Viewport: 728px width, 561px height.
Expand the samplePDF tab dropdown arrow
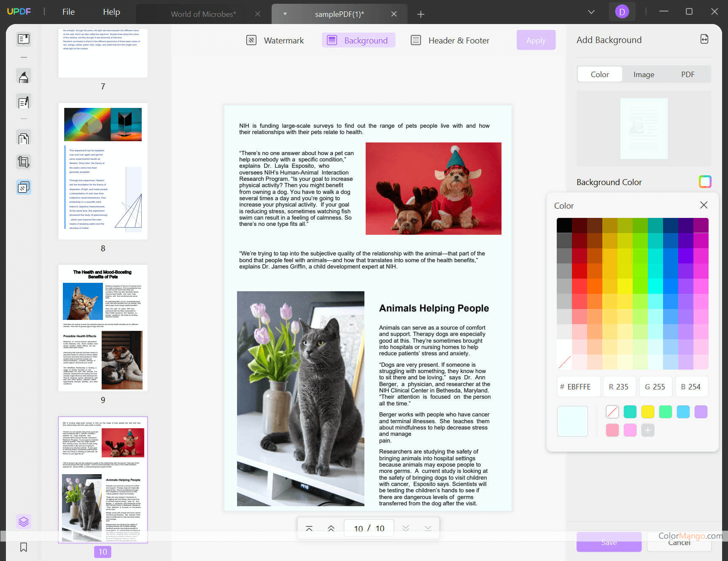(x=285, y=14)
